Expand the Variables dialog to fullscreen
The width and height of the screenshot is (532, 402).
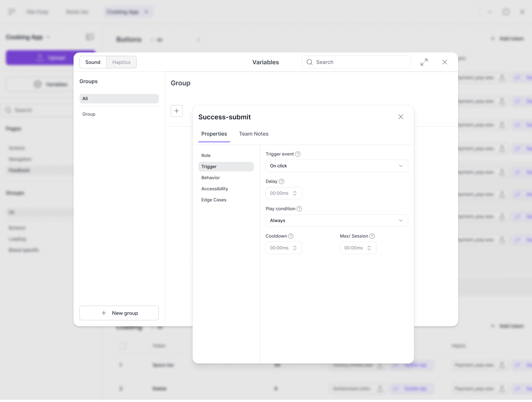pos(424,62)
